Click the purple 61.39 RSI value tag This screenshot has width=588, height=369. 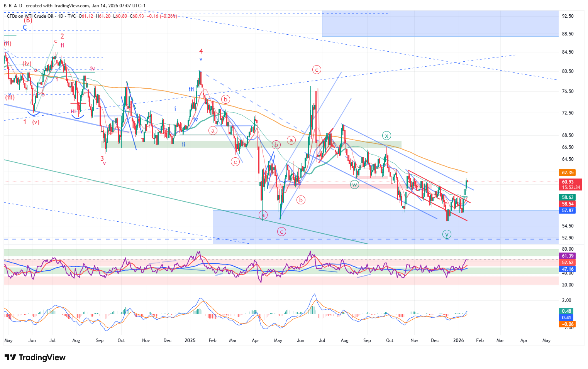(567, 256)
